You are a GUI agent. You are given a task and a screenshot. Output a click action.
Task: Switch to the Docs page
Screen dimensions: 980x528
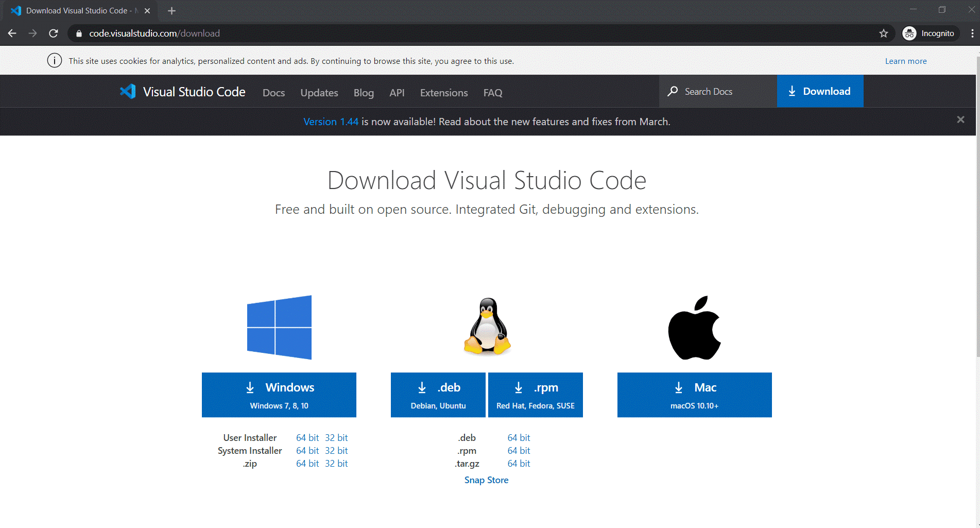[273, 93]
